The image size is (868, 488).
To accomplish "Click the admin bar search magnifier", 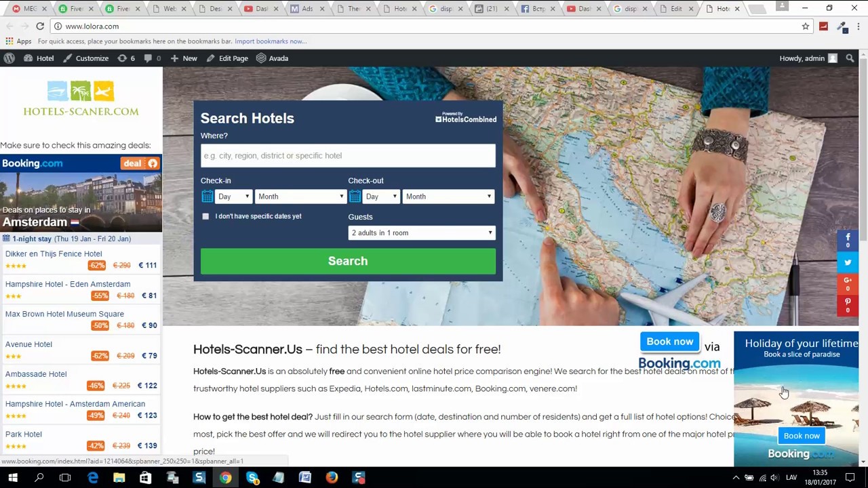I will [x=850, y=58].
